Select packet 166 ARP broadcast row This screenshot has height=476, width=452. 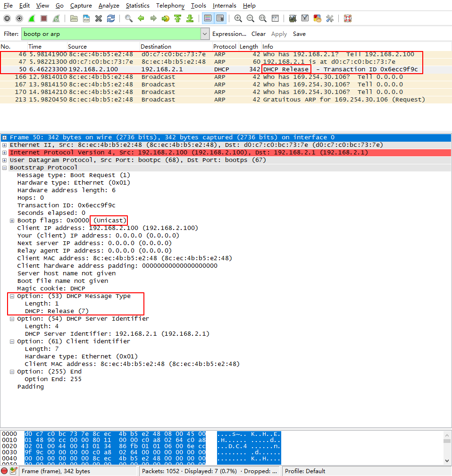point(226,77)
